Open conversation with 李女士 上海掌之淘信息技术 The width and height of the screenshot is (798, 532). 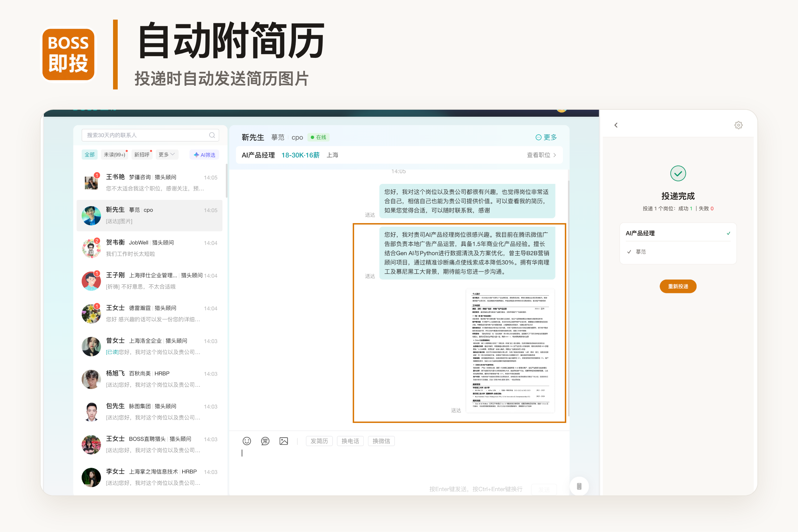[150, 477]
